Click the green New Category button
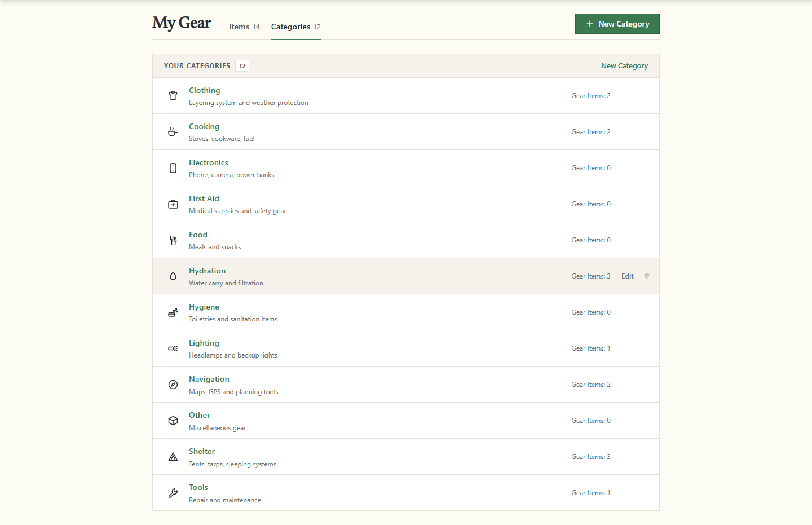This screenshot has width=812, height=525. point(617,24)
